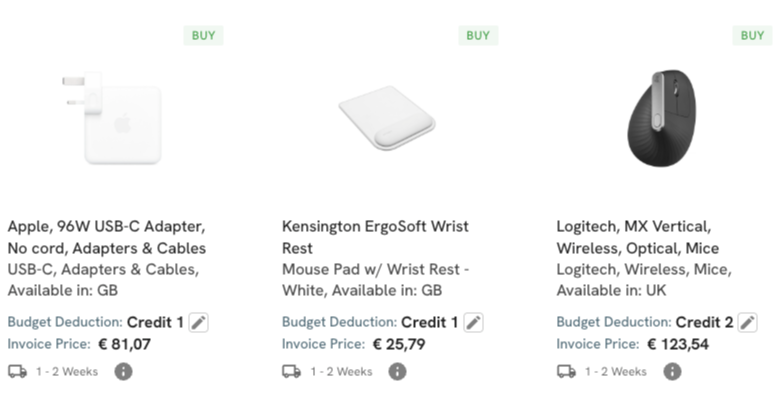Screen dimensions: 779x418
Task: Show delivery info for Logitech MX Vertical
Action: tap(672, 371)
